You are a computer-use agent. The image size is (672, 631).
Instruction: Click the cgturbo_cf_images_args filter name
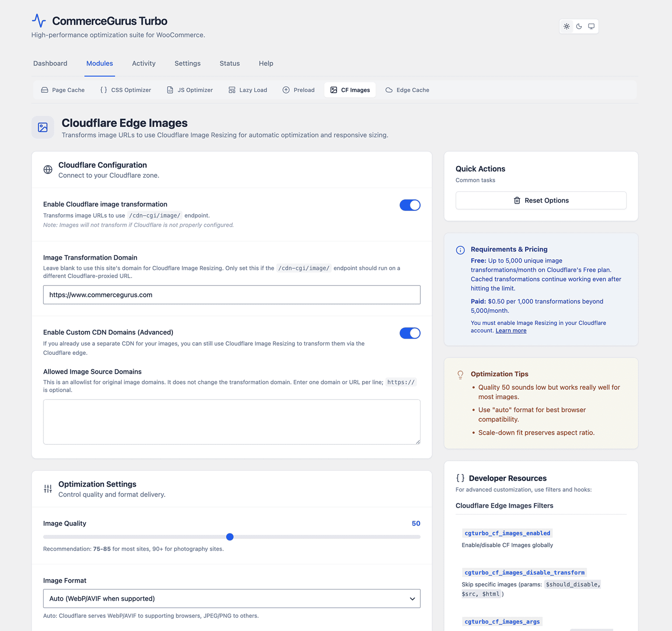(502, 621)
